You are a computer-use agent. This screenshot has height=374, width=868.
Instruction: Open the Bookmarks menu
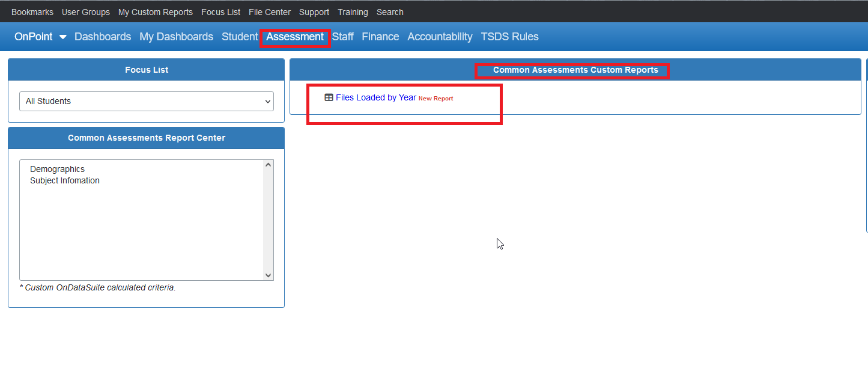(x=32, y=11)
